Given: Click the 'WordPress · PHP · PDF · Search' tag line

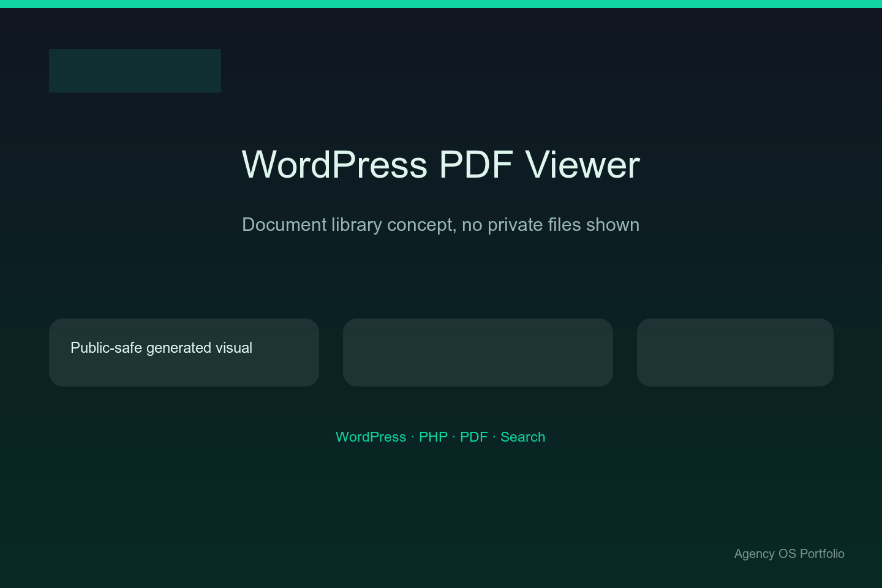Looking at the screenshot, I should pyautogui.click(x=440, y=437).
